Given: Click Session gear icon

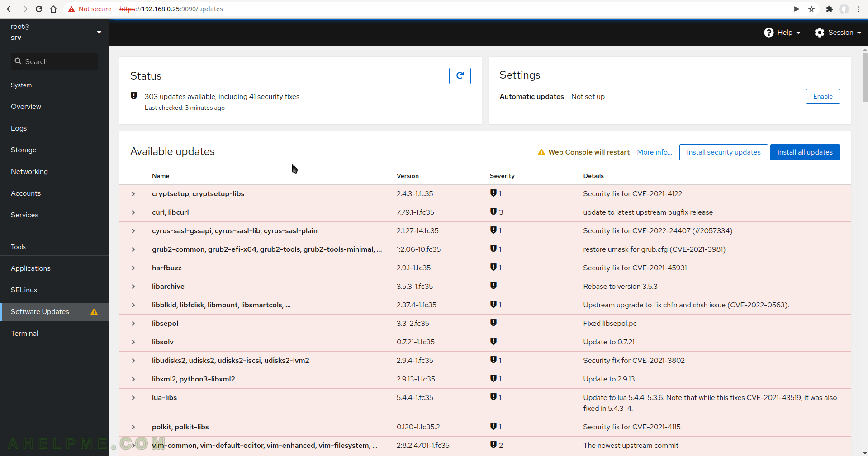Looking at the screenshot, I should coord(819,33).
